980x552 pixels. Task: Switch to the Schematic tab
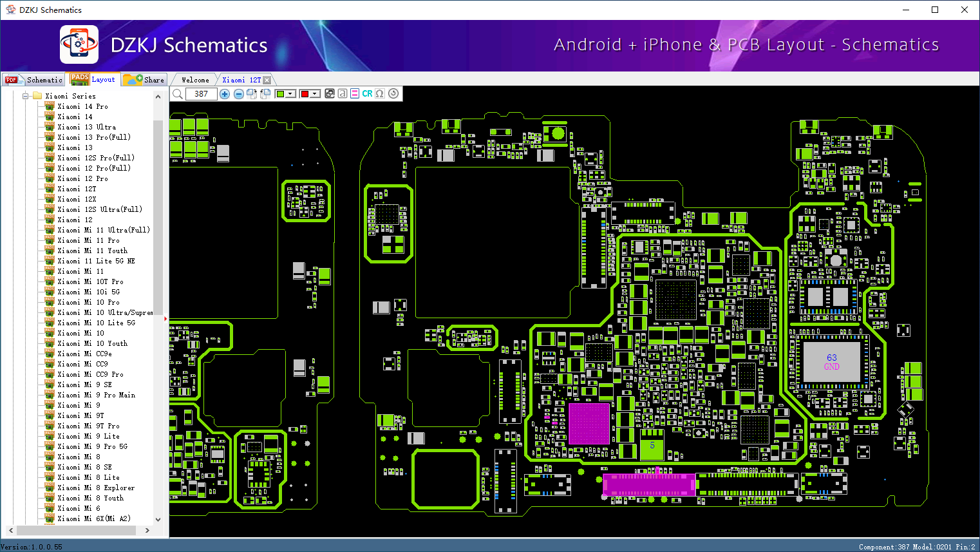click(x=33, y=80)
